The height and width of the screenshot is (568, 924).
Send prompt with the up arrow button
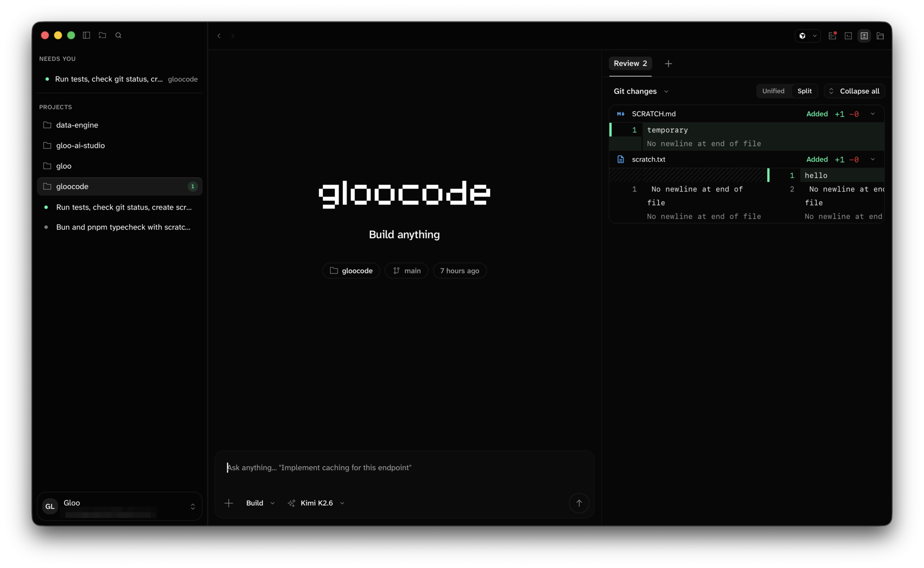579,503
